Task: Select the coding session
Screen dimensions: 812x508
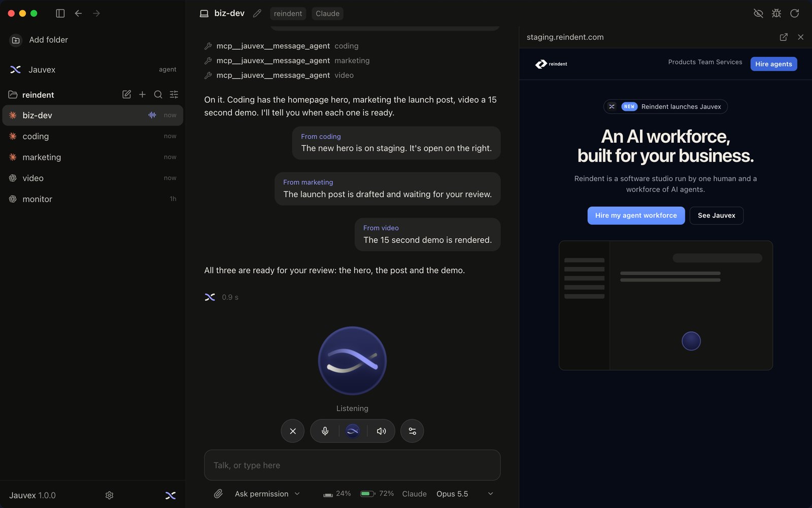Action: coord(93,136)
